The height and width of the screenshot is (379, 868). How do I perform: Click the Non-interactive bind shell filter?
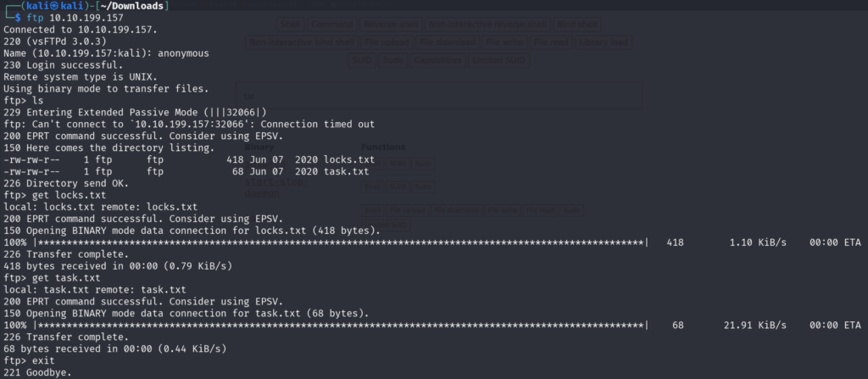tap(301, 42)
